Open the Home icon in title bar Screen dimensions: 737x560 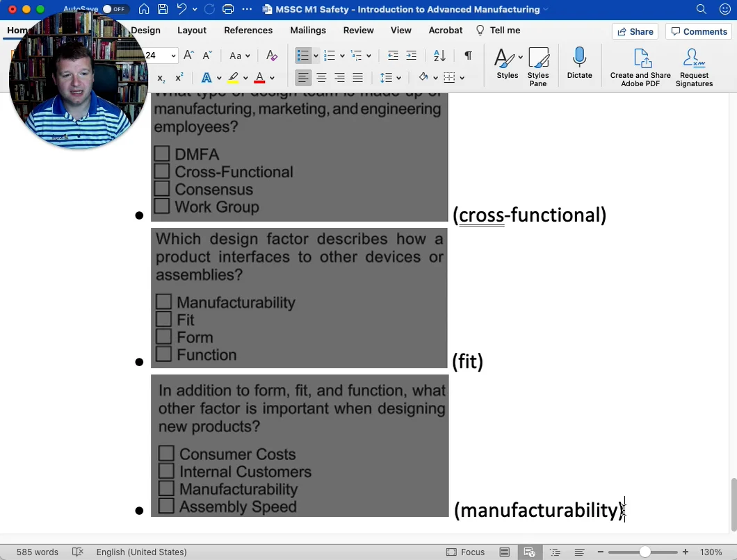point(145,9)
